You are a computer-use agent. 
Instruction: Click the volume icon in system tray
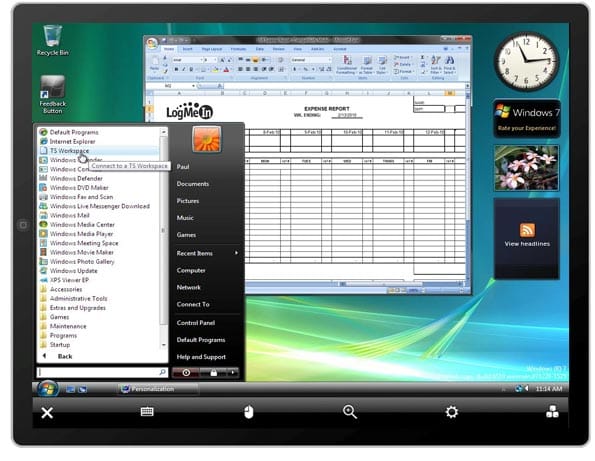coord(526,389)
